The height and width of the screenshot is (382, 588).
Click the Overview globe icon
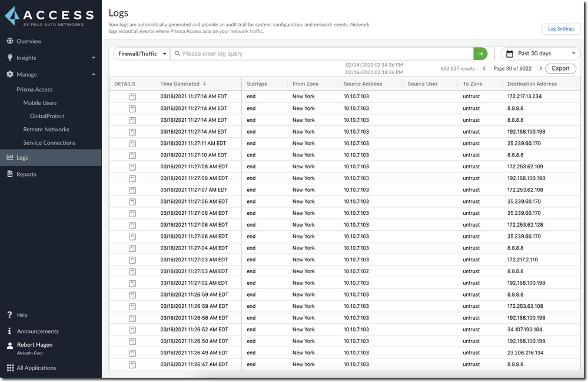[x=10, y=41]
